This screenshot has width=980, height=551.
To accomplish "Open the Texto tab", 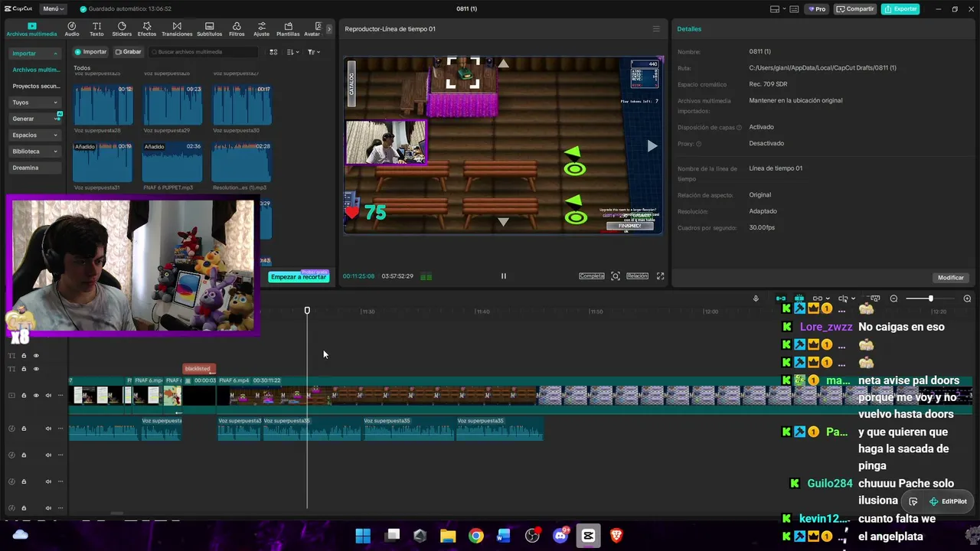I will point(96,29).
